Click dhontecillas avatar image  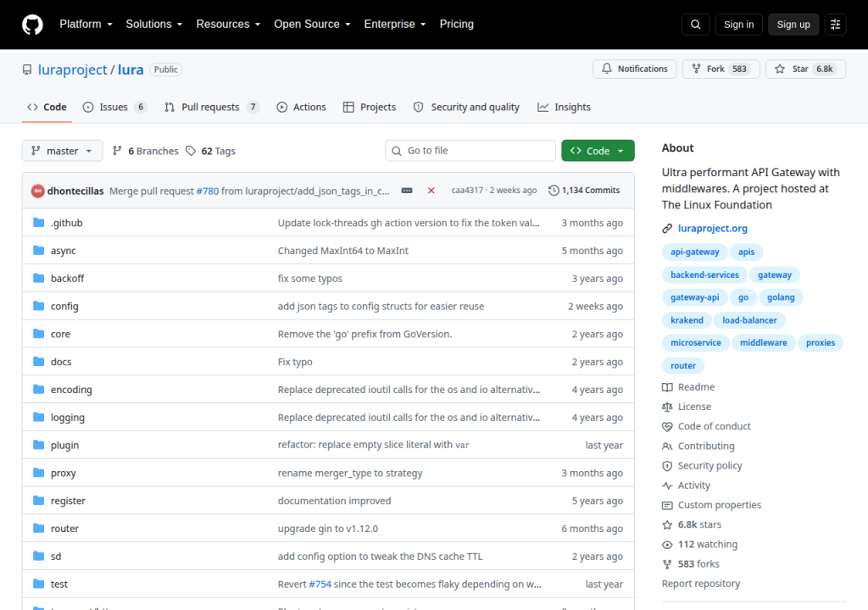pyautogui.click(x=37, y=191)
